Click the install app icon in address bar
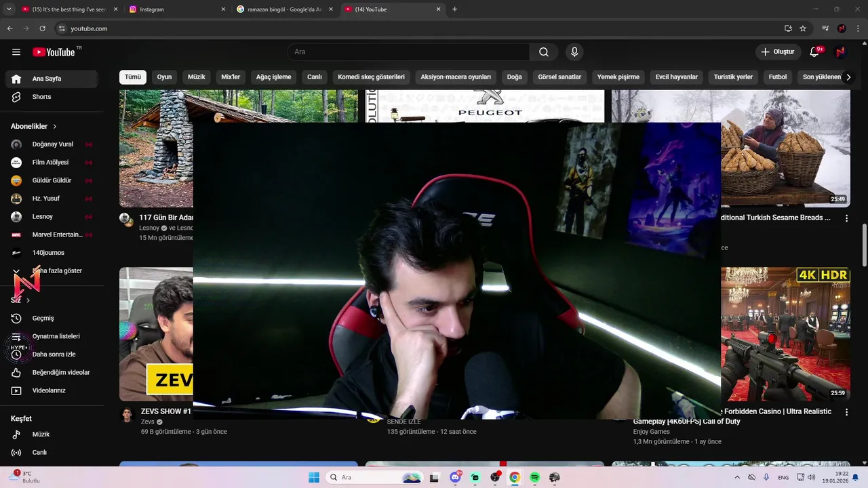The image size is (868, 488). 788,28
